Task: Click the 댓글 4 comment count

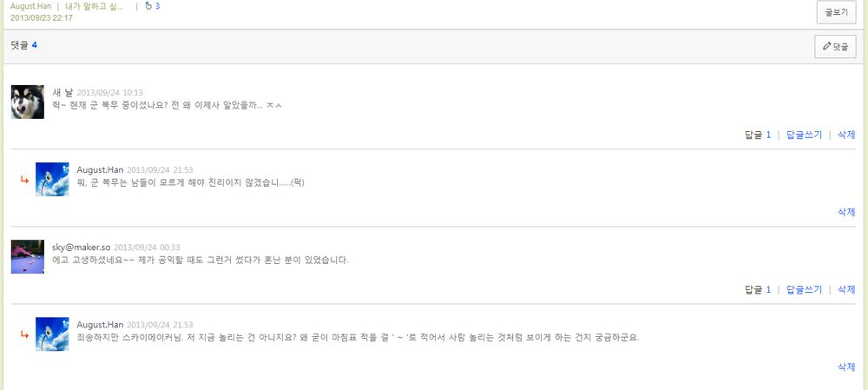Action: pyautogui.click(x=24, y=45)
